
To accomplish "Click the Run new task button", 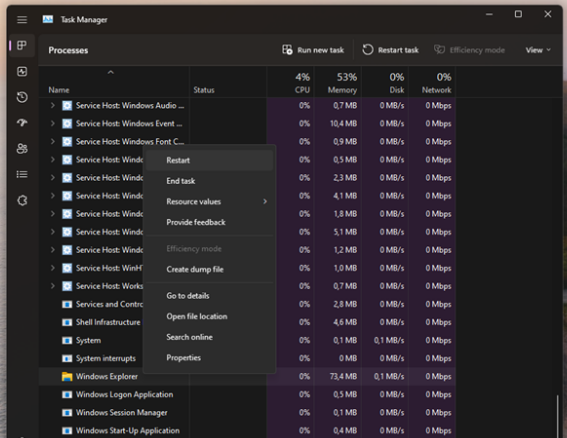I will point(313,50).
